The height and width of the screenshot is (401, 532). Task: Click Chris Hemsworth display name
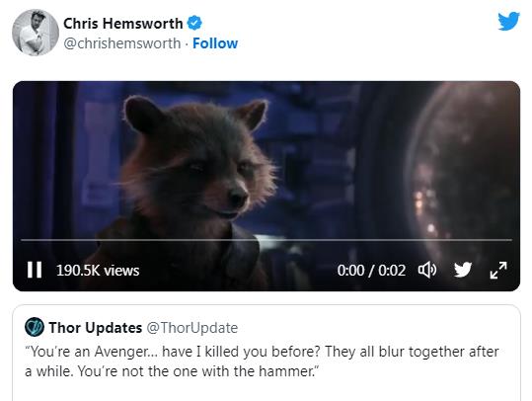click(123, 24)
